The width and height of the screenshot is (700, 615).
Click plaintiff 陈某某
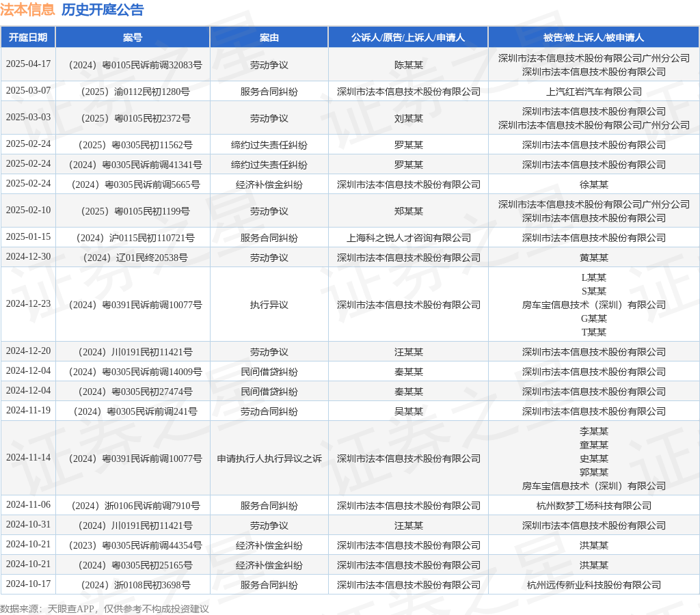coord(409,65)
